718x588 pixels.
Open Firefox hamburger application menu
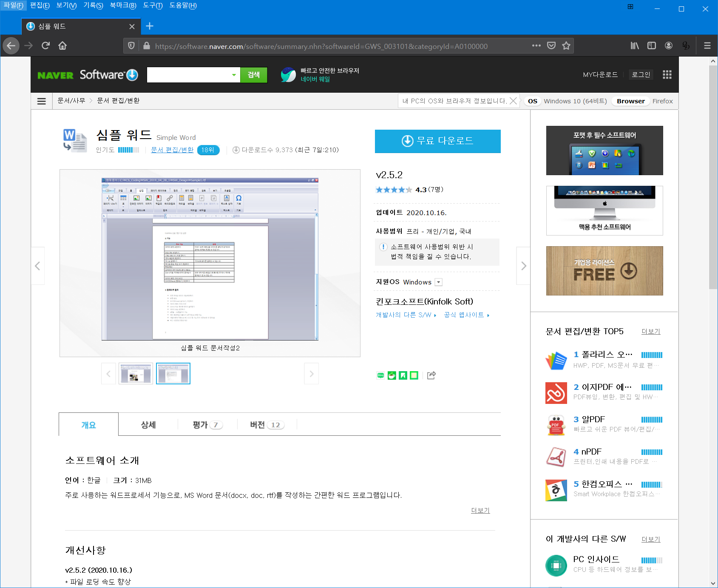[707, 45]
